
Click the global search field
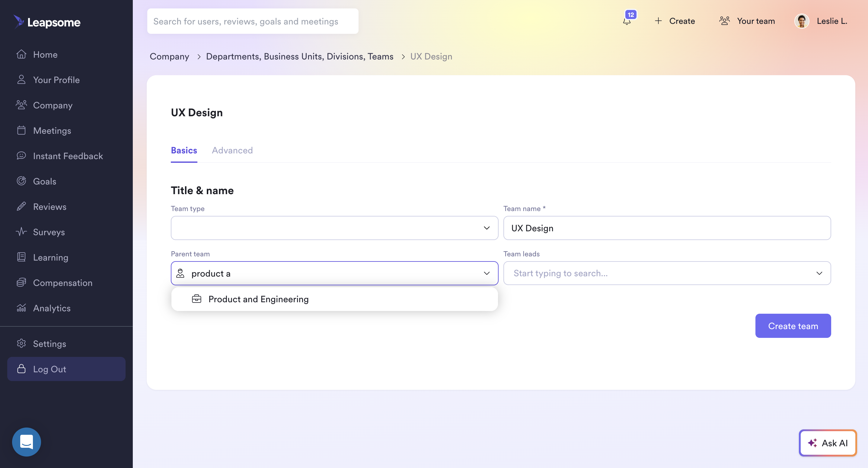pyautogui.click(x=252, y=21)
